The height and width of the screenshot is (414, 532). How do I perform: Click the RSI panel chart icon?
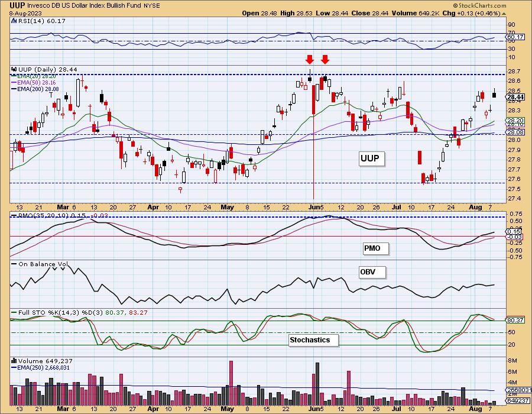click(14, 21)
